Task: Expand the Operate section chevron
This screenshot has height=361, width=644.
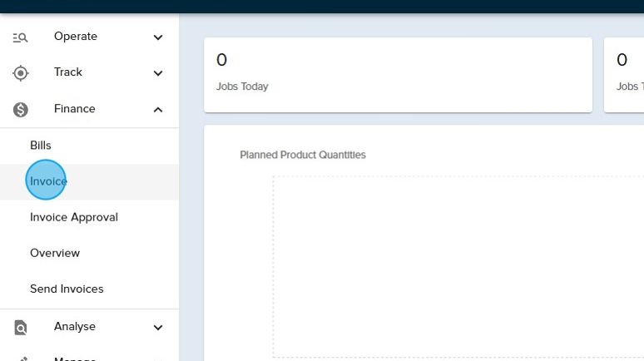Action: coord(158,37)
